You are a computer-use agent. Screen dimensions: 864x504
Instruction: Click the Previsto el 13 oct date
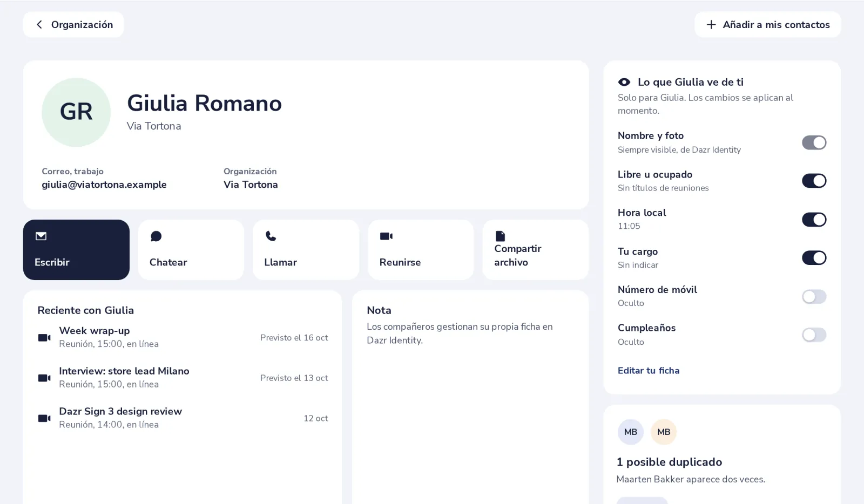tap(294, 378)
